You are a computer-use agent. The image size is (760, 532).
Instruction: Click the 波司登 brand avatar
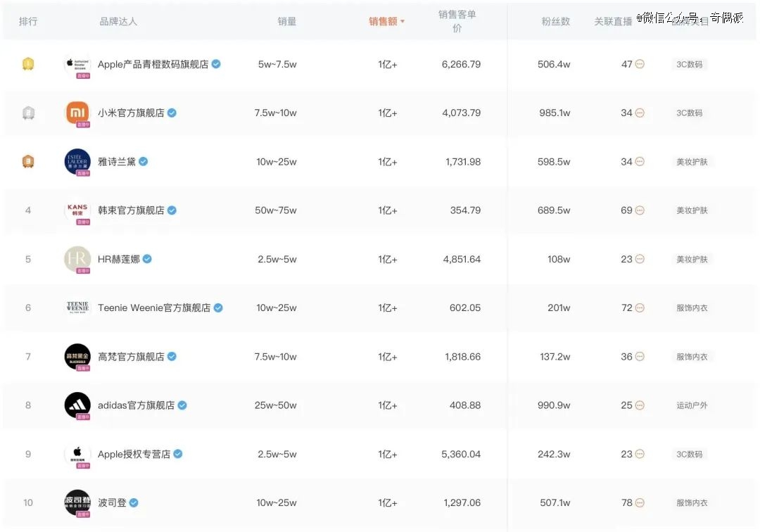click(x=77, y=503)
